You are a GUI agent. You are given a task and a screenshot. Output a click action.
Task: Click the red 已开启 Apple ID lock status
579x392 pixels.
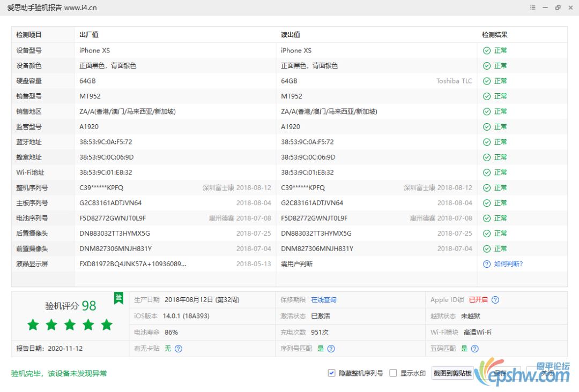[x=478, y=300]
